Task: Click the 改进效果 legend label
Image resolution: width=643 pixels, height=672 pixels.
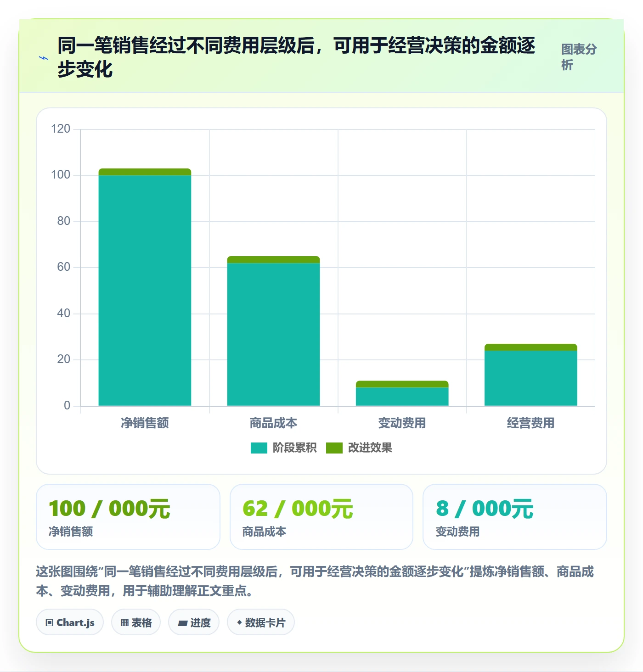Action: 370,448
